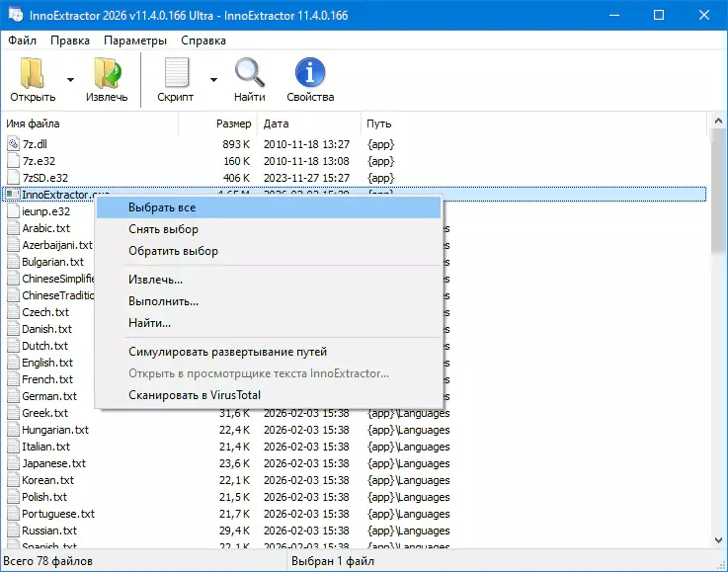Click the 7z.dll file icon

pos(13,144)
